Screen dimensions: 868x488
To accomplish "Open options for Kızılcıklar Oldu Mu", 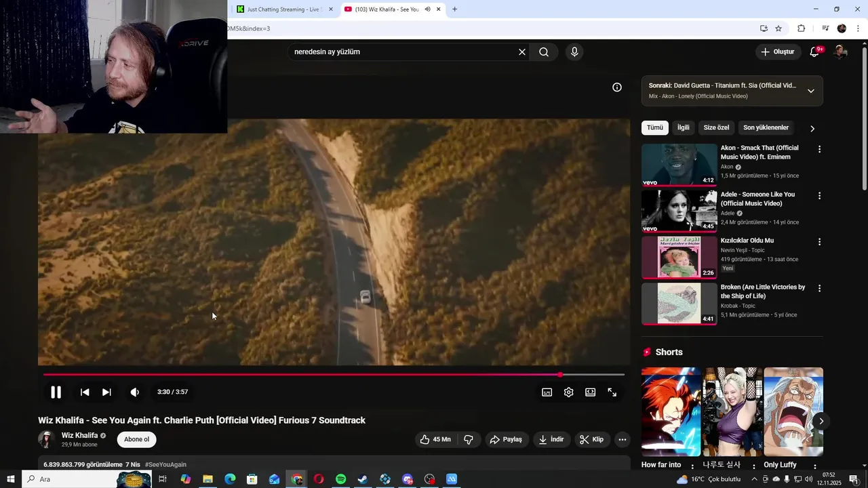I will [x=819, y=242].
